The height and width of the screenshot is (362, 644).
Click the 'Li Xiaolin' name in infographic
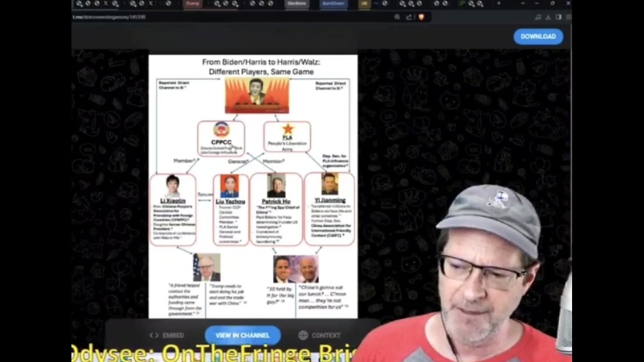coord(173,201)
